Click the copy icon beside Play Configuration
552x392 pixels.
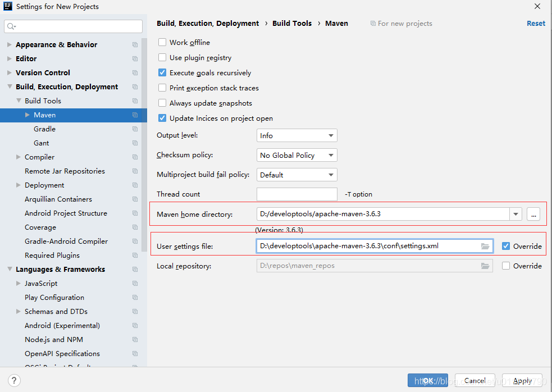pyautogui.click(x=135, y=298)
